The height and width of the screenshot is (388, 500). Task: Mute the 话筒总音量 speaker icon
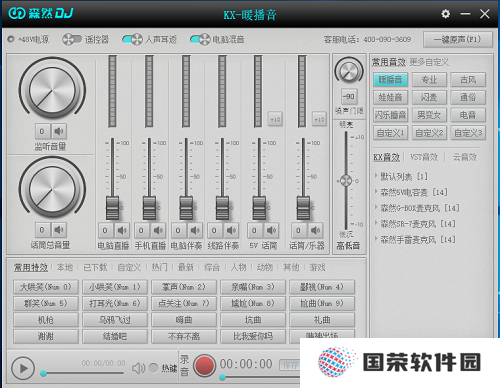pos(59,230)
